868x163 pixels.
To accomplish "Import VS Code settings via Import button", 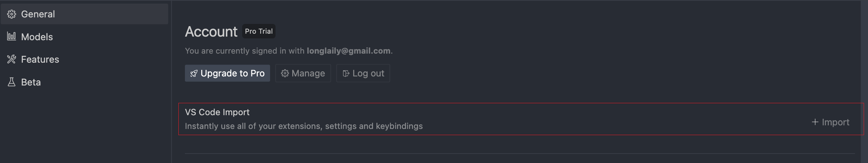I will 830,122.
